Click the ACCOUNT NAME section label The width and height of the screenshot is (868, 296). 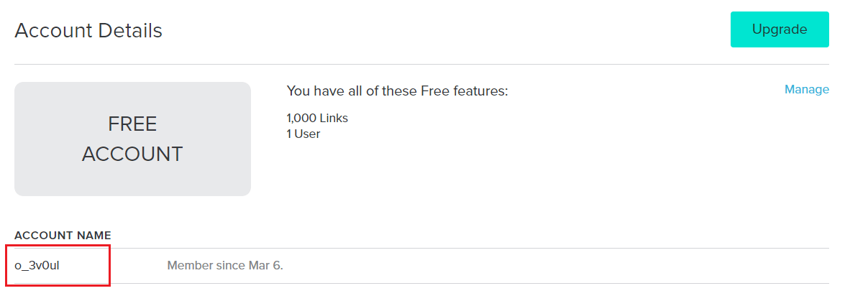63,236
